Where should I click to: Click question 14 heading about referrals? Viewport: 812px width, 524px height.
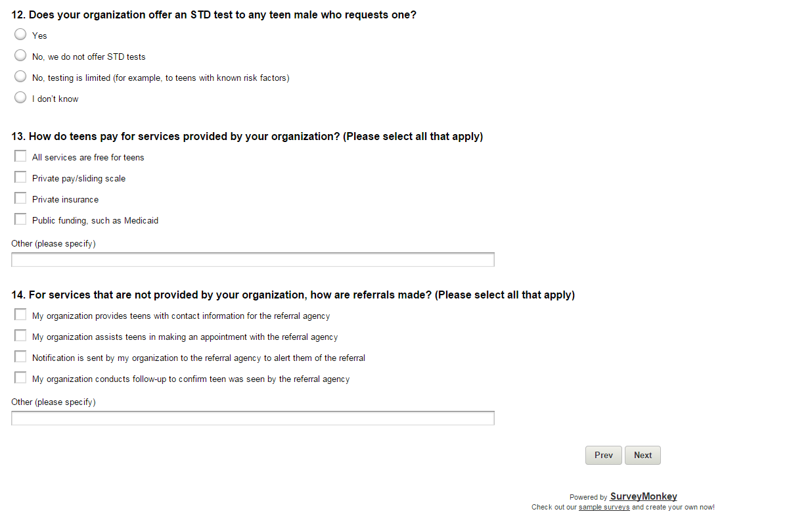(293, 295)
